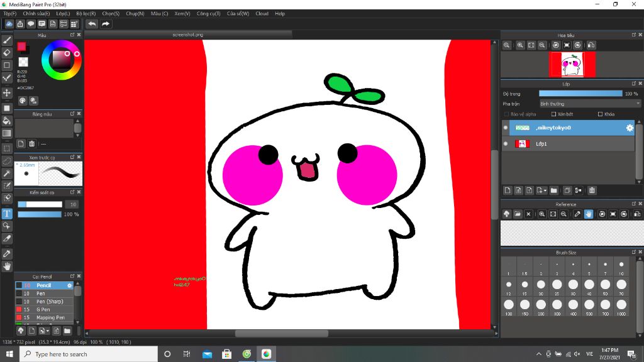Open the Cửa sổ(W) window menu
The image size is (644, 362).
pos(238,14)
